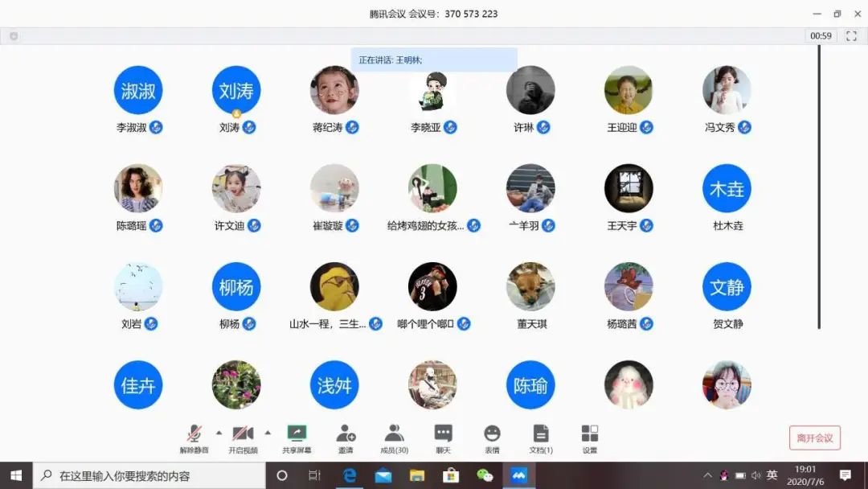Click the 00:59 meeting timer

click(821, 36)
